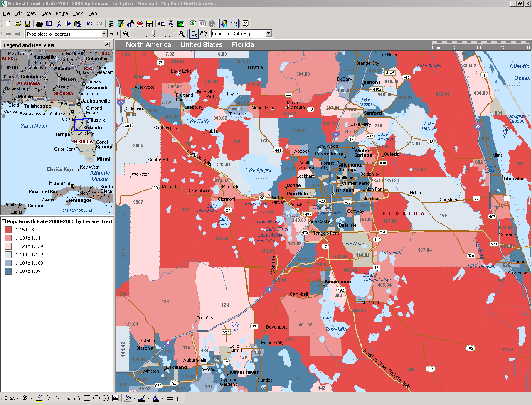Select the Oval shape tool
Screen dimensions: 532x405
pyautogui.click(x=96, y=398)
